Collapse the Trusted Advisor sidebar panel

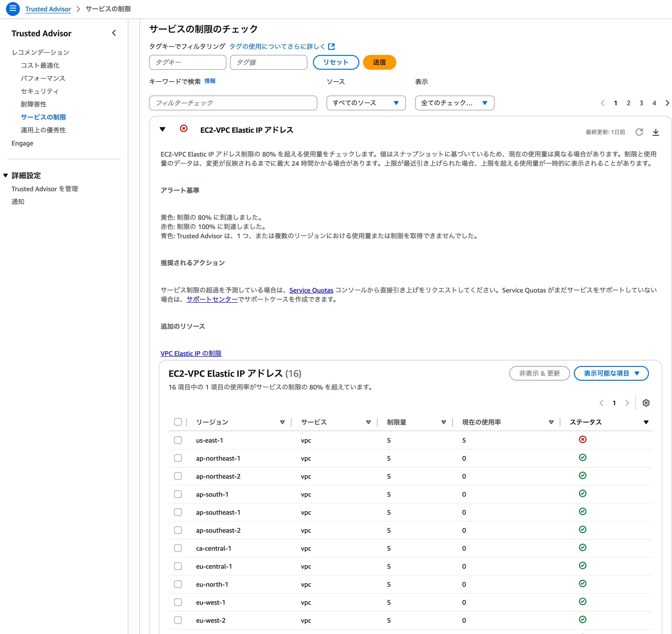coord(114,33)
